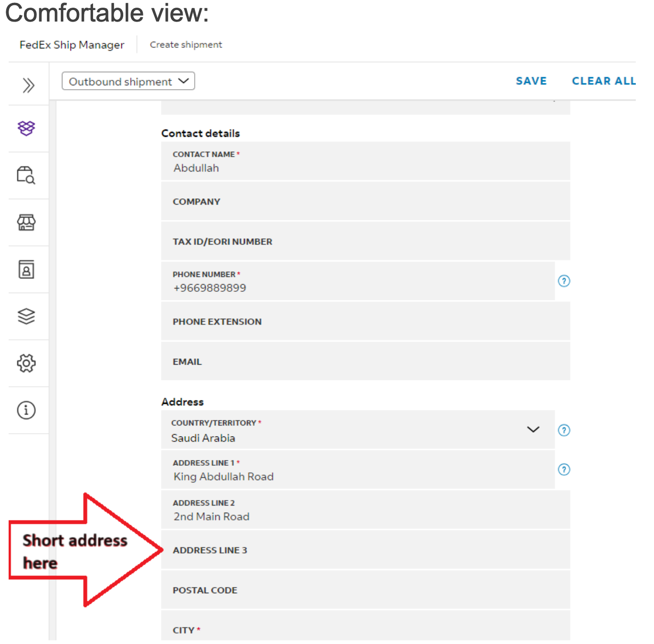654x644 pixels.
Task: Show help for Address Line 1
Action: (564, 470)
